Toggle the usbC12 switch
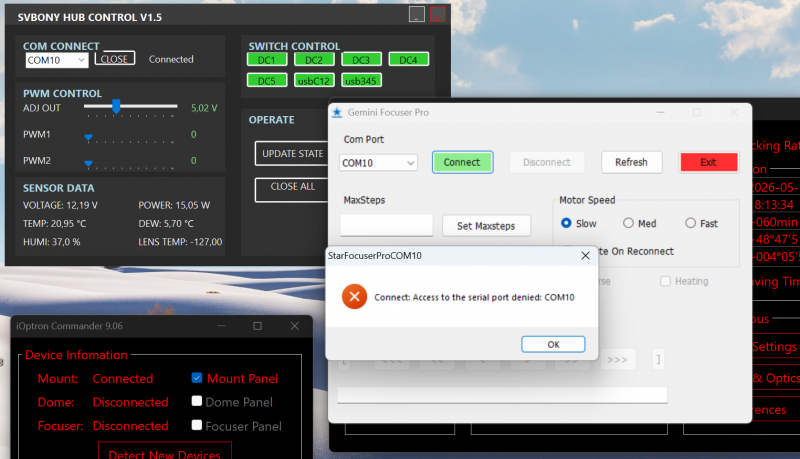The image size is (800, 459). coord(314,81)
